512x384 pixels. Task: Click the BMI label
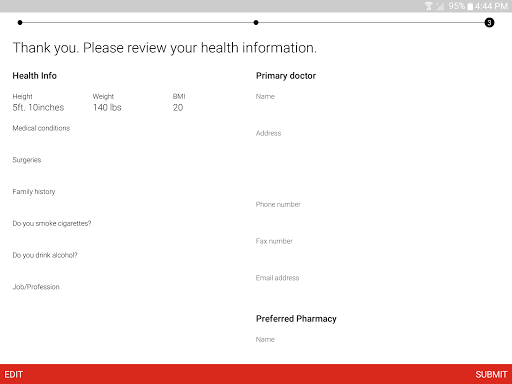pyautogui.click(x=179, y=96)
